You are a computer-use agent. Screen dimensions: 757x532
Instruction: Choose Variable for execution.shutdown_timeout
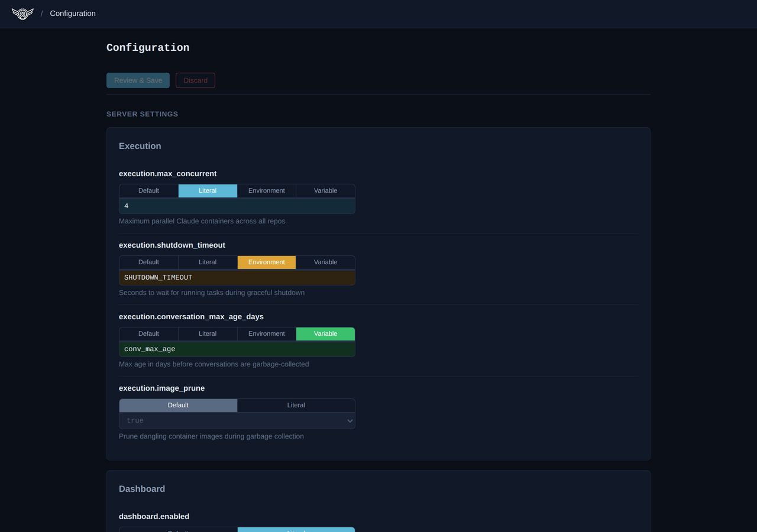[325, 262]
